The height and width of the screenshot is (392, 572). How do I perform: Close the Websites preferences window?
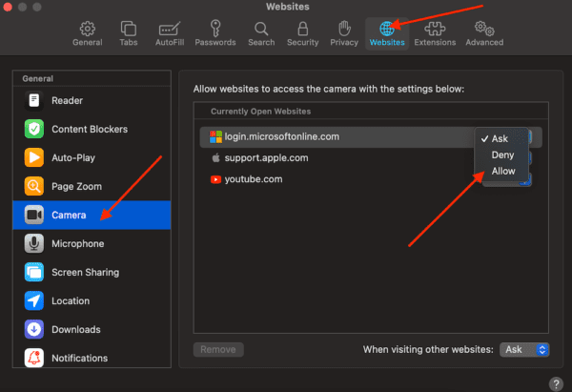[8, 7]
